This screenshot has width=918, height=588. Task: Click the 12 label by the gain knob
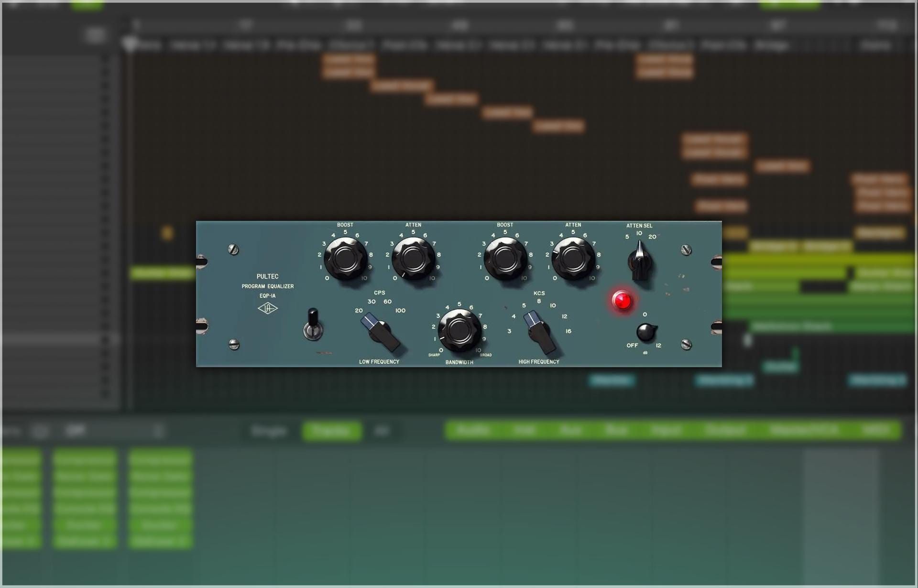click(x=658, y=345)
